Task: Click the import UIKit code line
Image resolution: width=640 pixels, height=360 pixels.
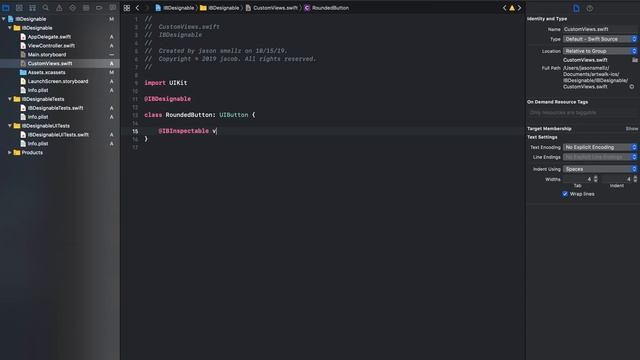Action: (x=166, y=82)
